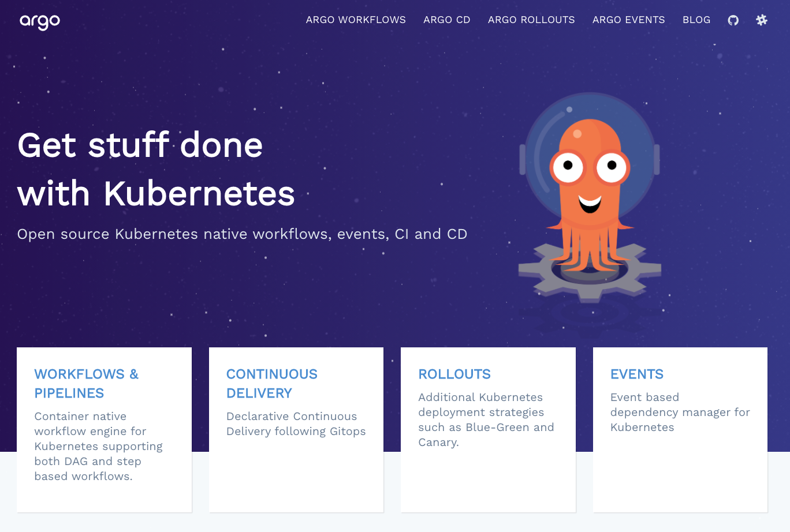Open the Workflows & Pipelines card title

click(x=87, y=384)
